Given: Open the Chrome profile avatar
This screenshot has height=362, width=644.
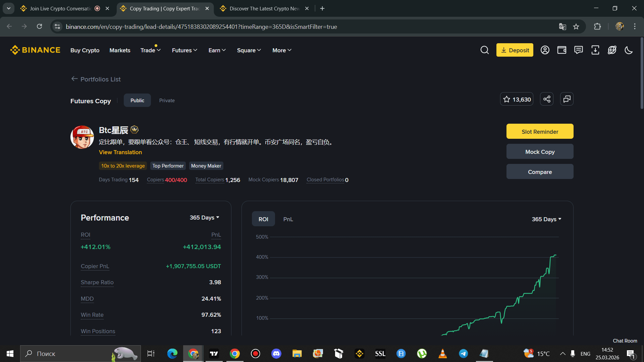Looking at the screenshot, I should [x=620, y=26].
